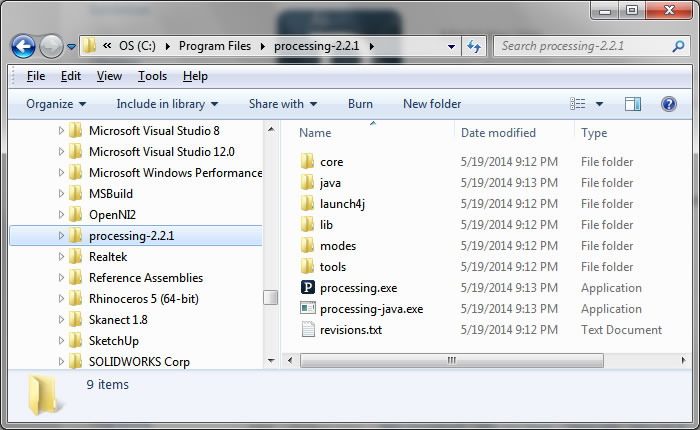700x430 pixels.
Task: Click the blue help question mark icon
Action: tap(668, 104)
